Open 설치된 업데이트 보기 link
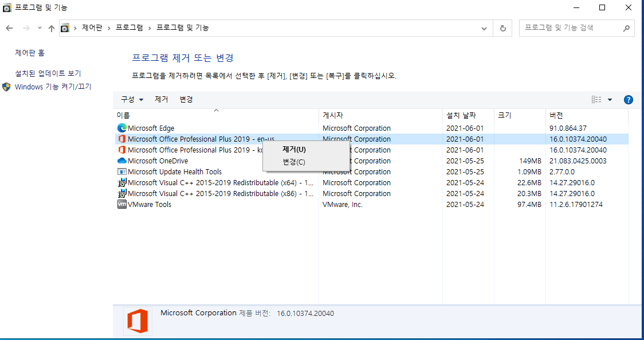Screen dimensions: 644x340 tap(48, 73)
